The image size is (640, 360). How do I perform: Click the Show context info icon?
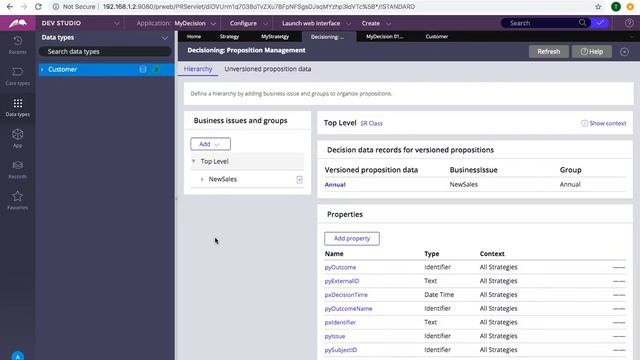(x=584, y=123)
